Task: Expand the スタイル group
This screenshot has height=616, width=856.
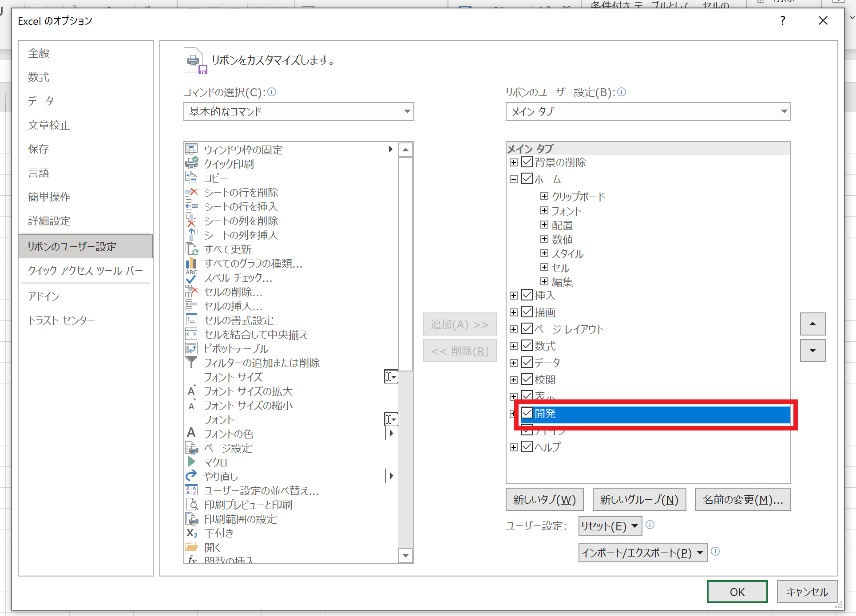Action: (544, 253)
